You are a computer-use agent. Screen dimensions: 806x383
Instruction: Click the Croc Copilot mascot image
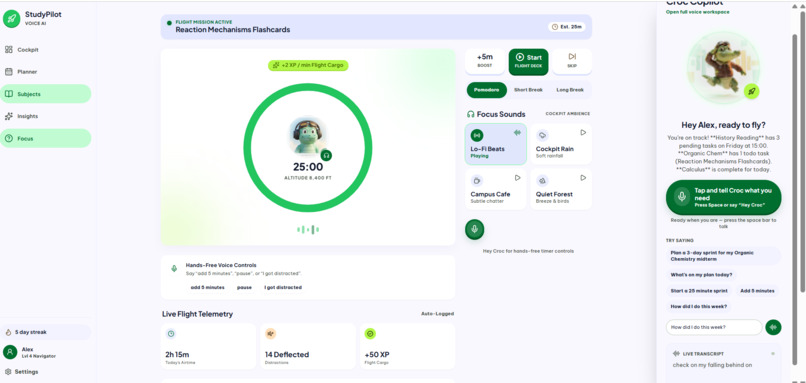tap(723, 66)
